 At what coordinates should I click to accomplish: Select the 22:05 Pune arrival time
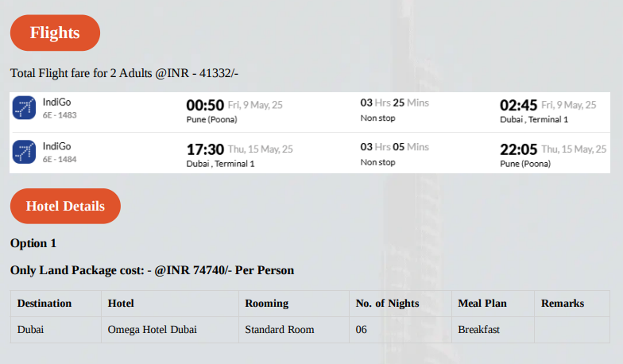tap(518, 149)
